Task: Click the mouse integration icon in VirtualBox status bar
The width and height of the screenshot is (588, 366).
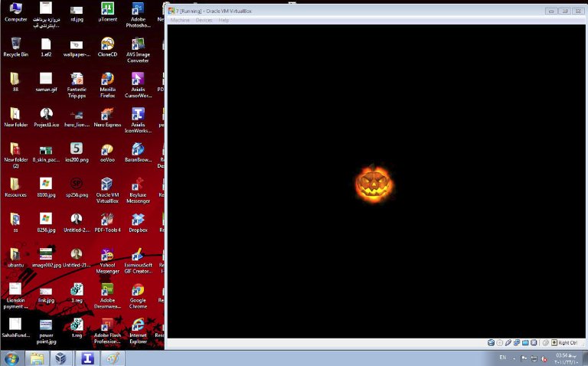Action: tap(546, 343)
